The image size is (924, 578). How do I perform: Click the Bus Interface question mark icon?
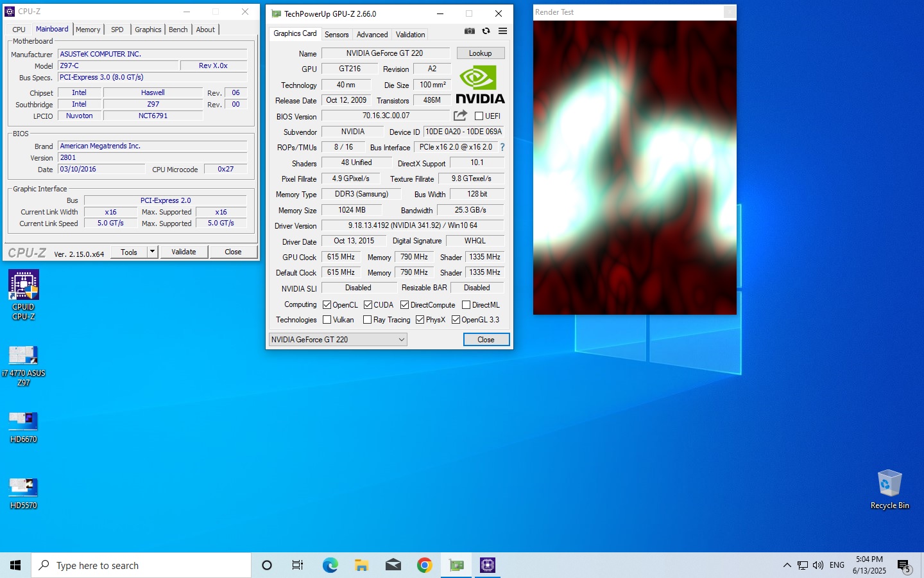(502, 147)
